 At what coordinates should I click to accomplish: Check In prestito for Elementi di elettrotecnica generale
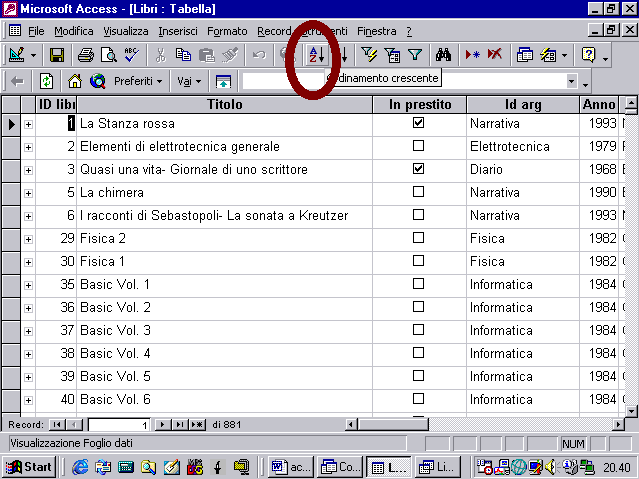coord(419,146)
